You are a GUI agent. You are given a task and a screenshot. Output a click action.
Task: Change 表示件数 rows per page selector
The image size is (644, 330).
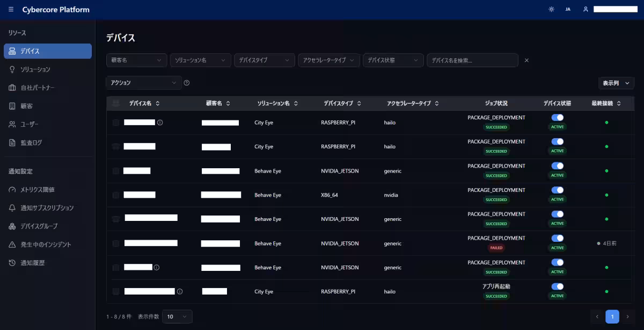pyautogui.click(x=177, y=317)
